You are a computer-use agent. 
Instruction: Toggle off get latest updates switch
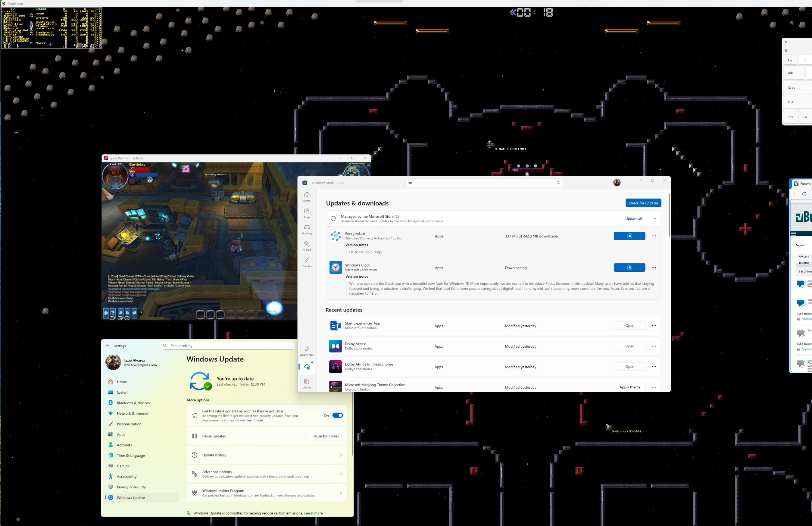coord(337,415)
